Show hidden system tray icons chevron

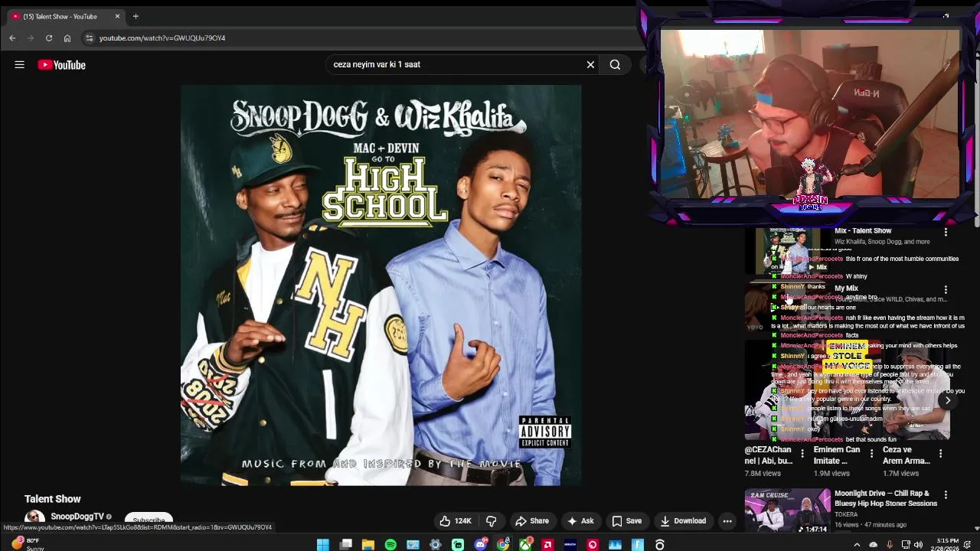[x=857, y=545]
